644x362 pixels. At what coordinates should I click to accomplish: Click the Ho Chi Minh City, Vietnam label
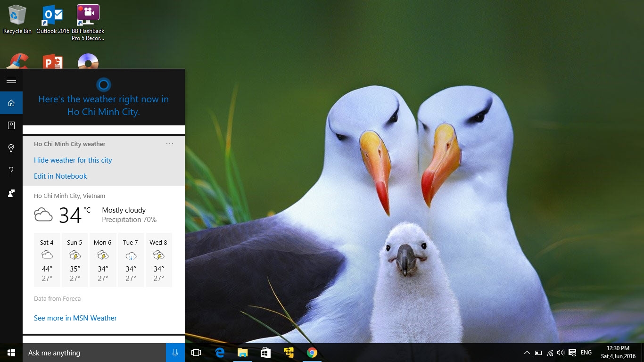point(70,196)
